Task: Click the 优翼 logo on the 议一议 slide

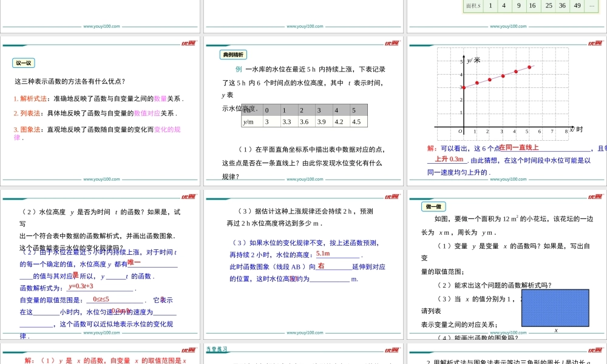Action: click(188, 43)
